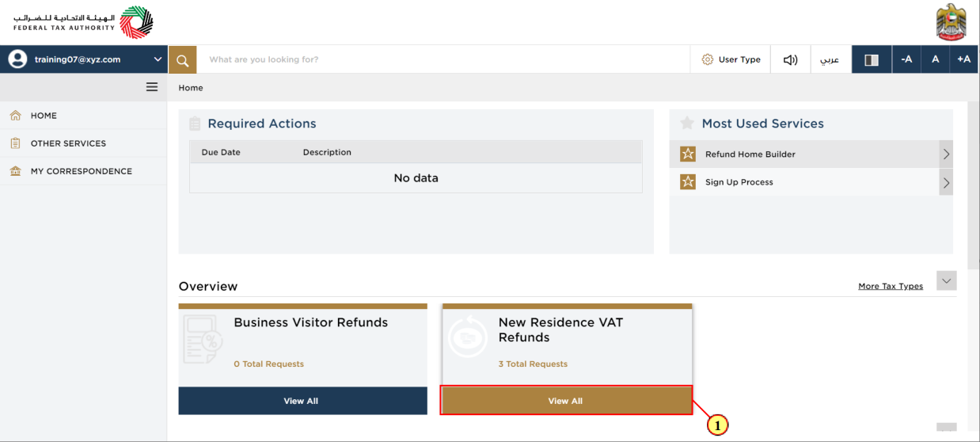Open MY CORRESPONDENCE in the sidebar
980x442 pixels.
83,171
